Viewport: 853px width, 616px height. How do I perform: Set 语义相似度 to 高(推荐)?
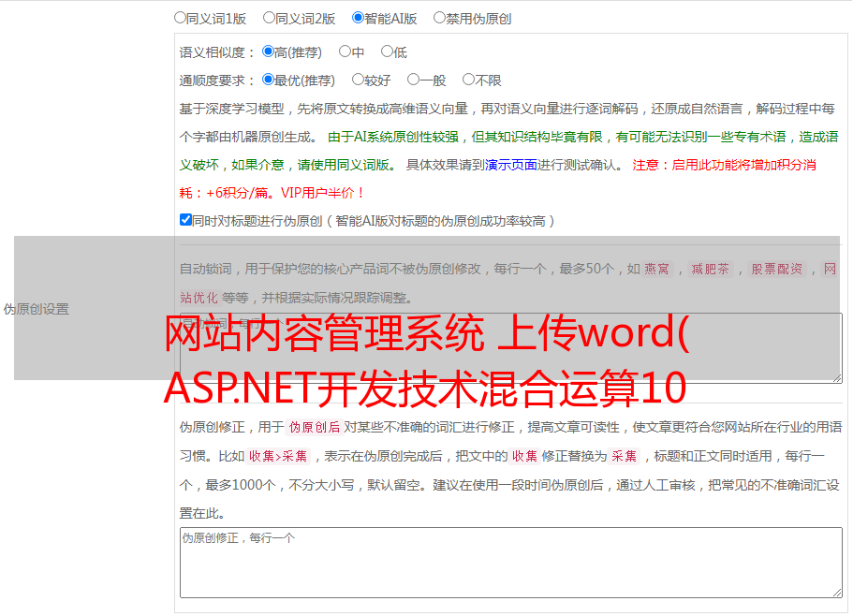[x=268, y=51]
